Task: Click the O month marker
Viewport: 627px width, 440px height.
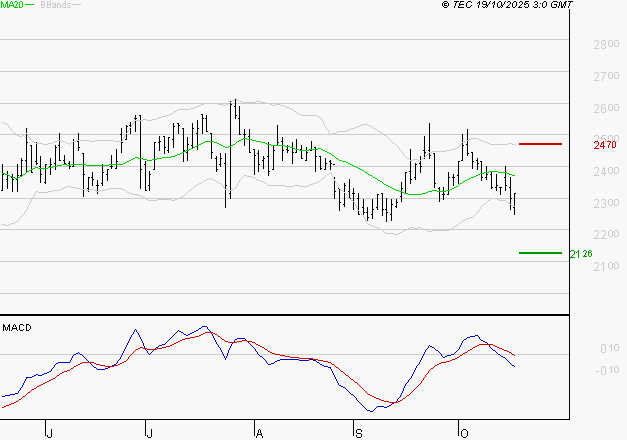Action: coord(464,434)
